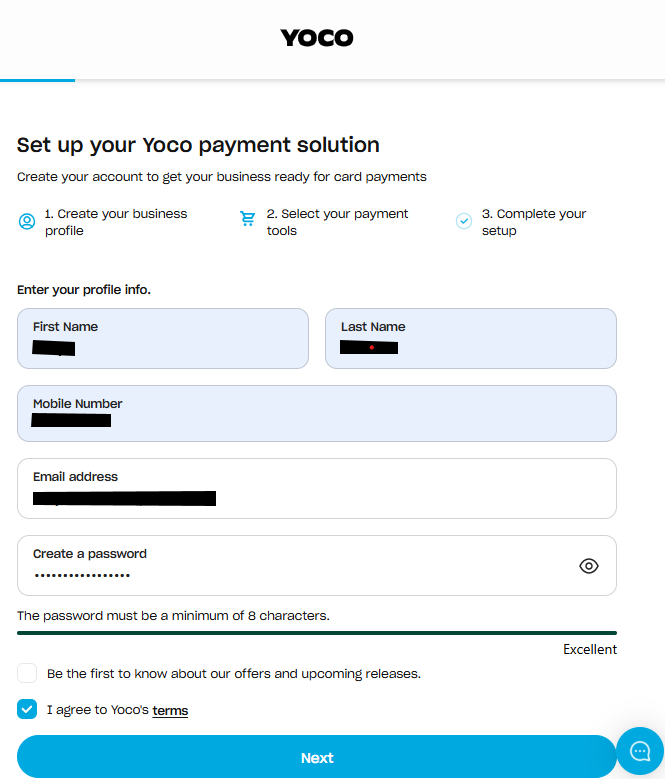Click the checkmark complete setup icon
Image resolution: width=665 pixels, height=779 pixels.
click(x=464, y=221)
